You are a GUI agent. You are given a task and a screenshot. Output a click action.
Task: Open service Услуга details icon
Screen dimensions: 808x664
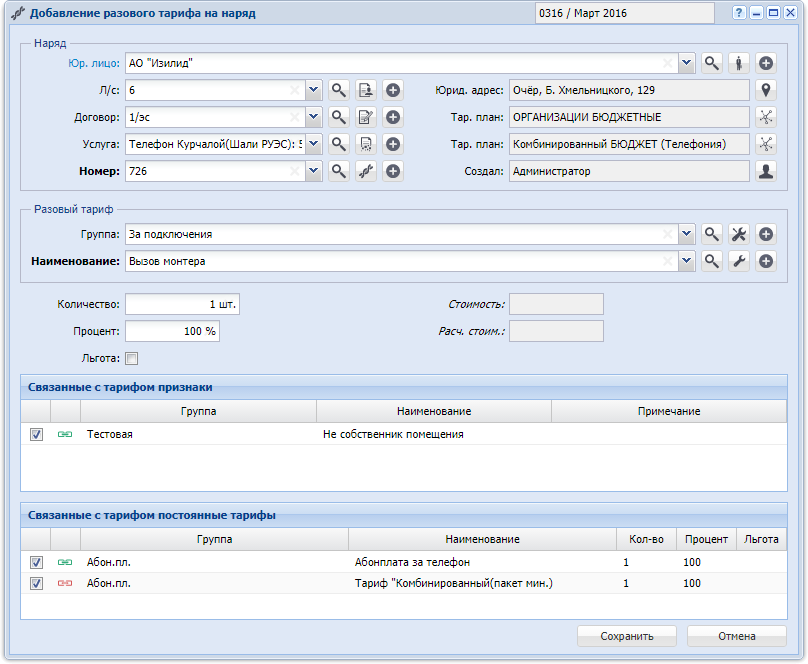[366, 144]
